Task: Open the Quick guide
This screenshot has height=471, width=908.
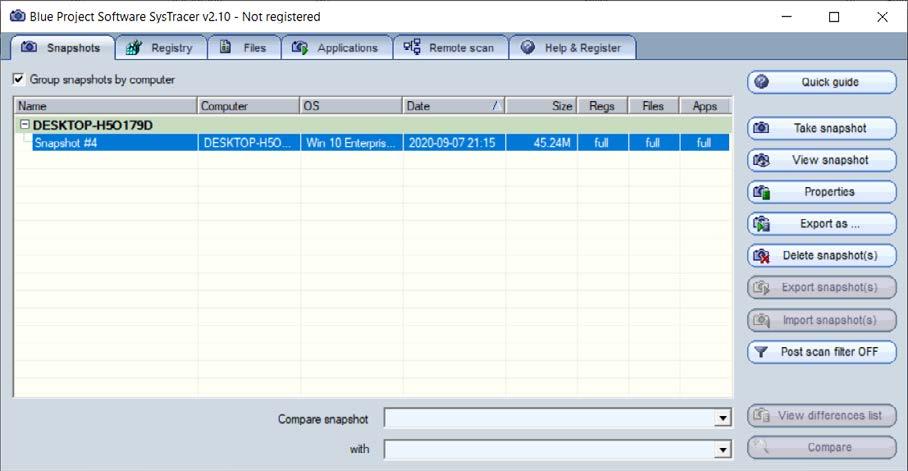Action: pos(822,82)
